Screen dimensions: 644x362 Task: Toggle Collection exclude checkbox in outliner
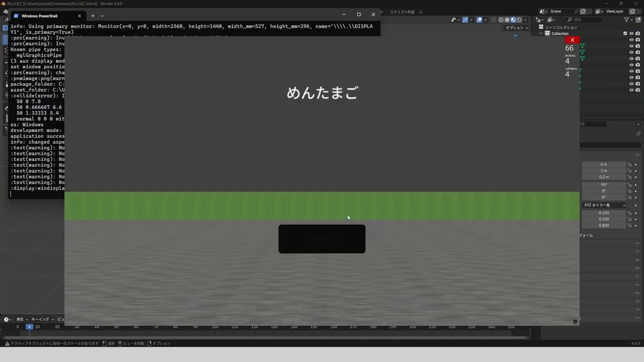coord(625,34)
